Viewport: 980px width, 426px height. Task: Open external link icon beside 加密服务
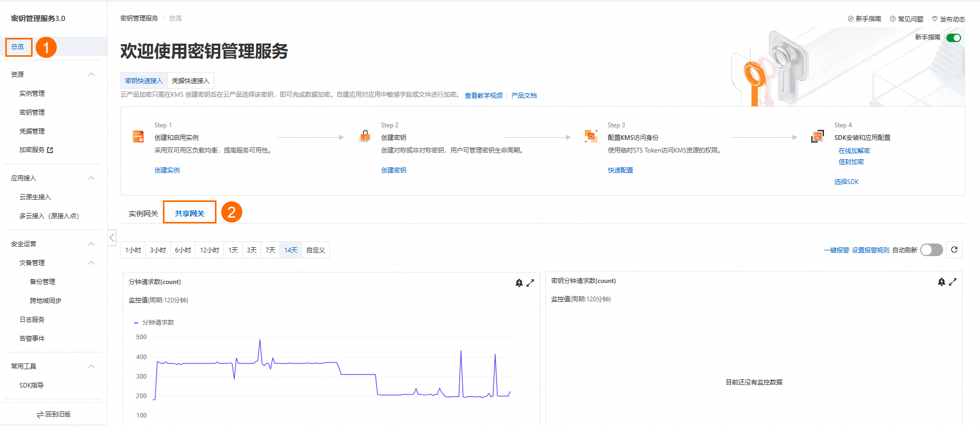tap(50, 150)
